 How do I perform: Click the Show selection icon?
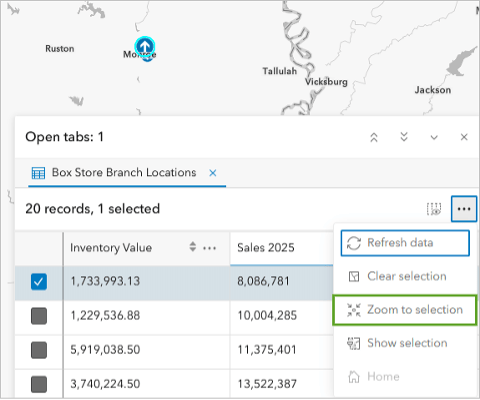354,343
